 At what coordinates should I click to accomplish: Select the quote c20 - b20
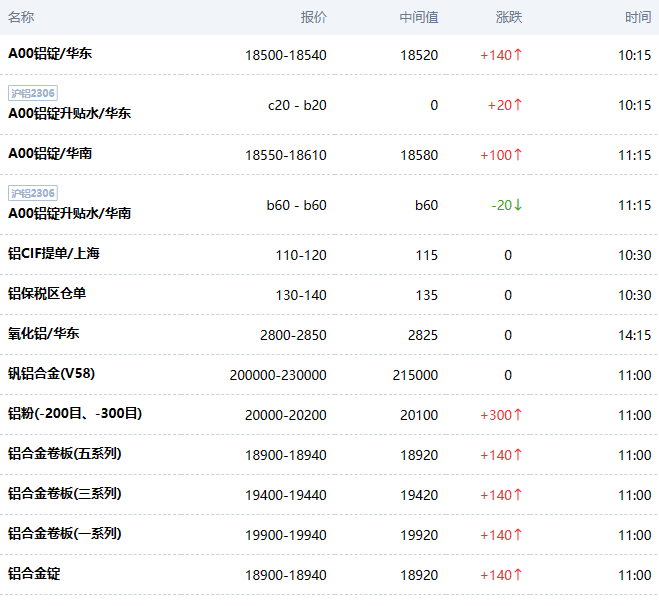pos(297,105)
